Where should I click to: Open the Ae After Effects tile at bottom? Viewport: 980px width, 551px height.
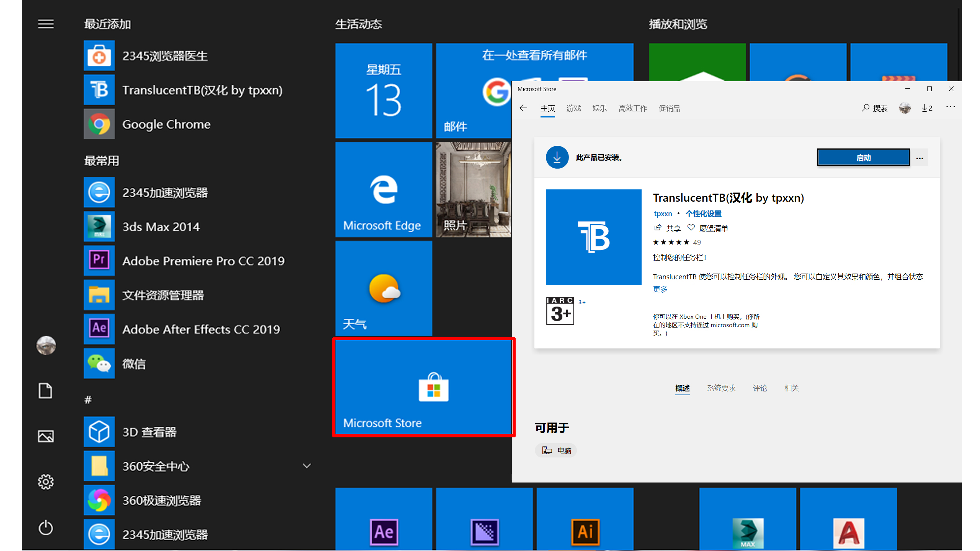click(384, 519)
